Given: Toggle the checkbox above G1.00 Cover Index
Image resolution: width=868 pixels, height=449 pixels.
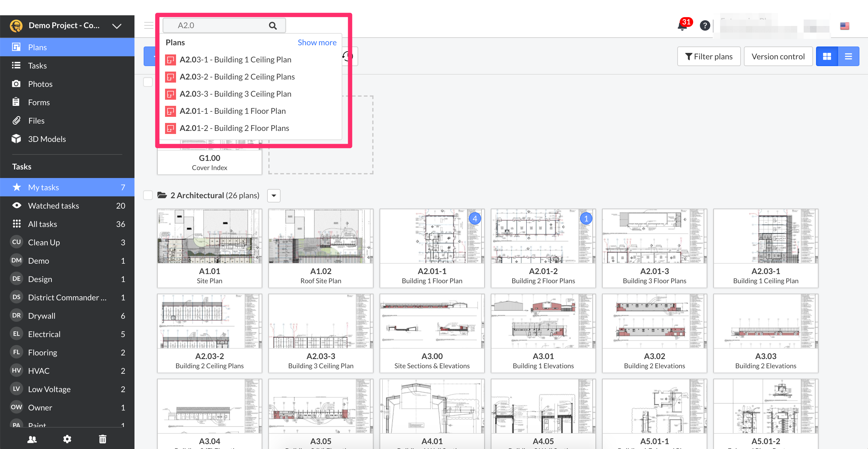Looking at the screenshot, I should (x=148, y=82).
